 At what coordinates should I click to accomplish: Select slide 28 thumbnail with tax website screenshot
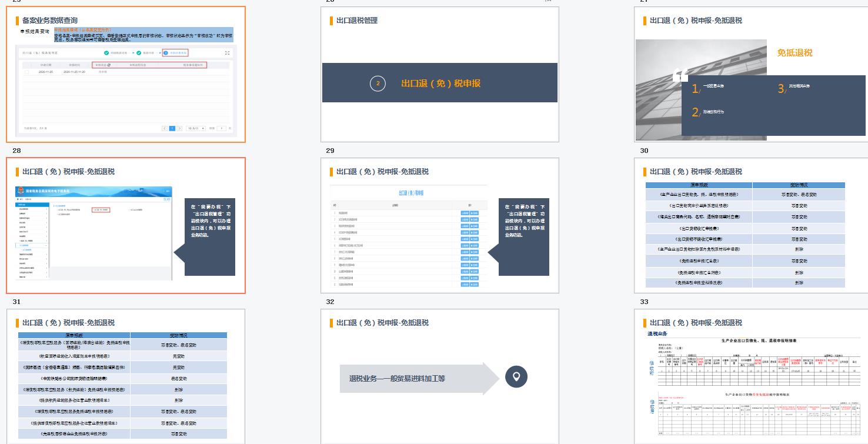click(x=126, y=225)
